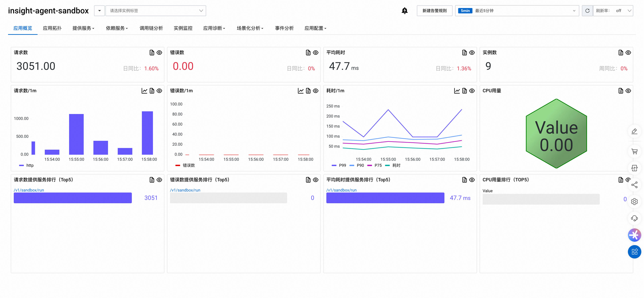Open the 刷新率 off dropdown
The width and height of the screenshot is (644, 298).
click(x=613, y=11)
